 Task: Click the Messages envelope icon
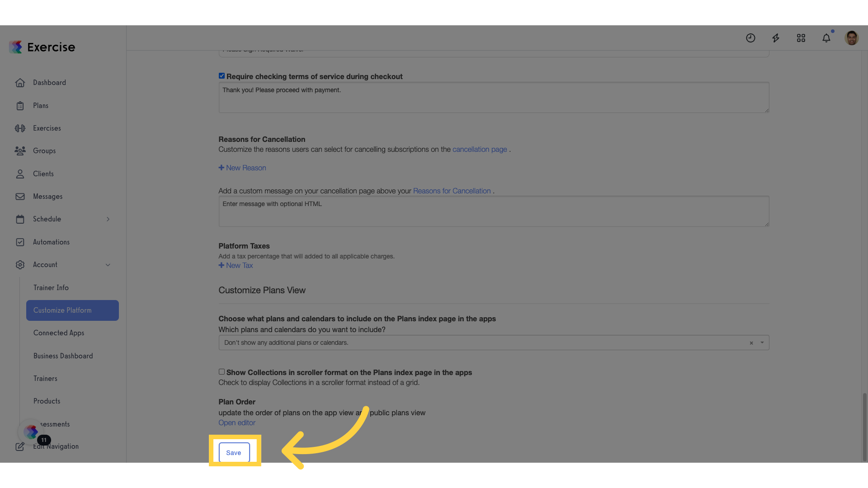coord(20,197)
